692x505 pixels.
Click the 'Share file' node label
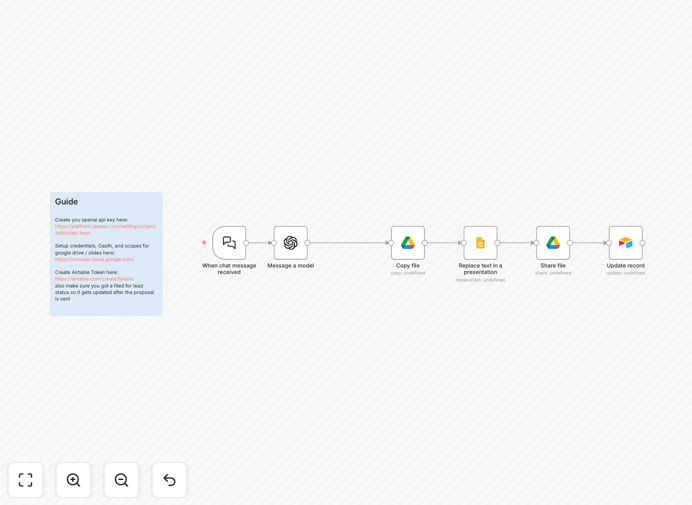tap(553, 266)
